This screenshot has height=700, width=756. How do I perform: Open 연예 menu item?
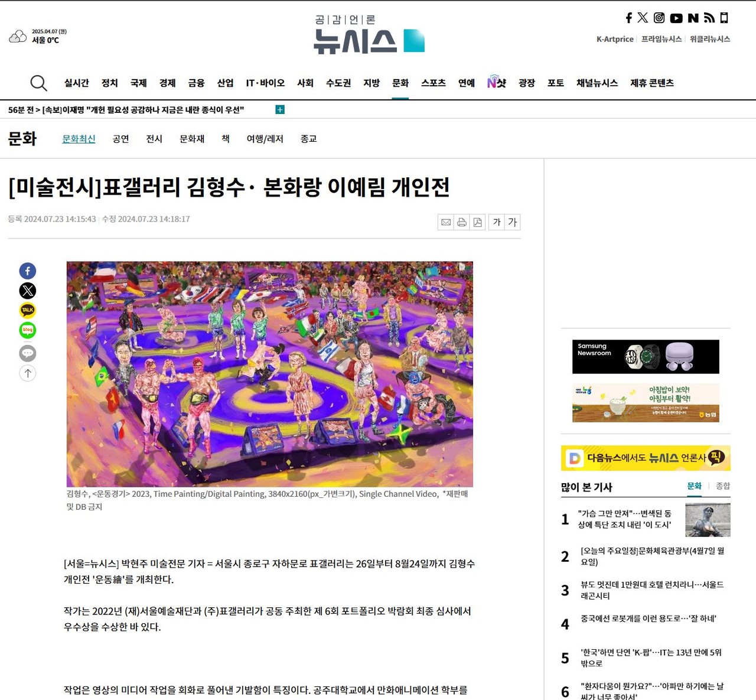[x=467, y=83]
